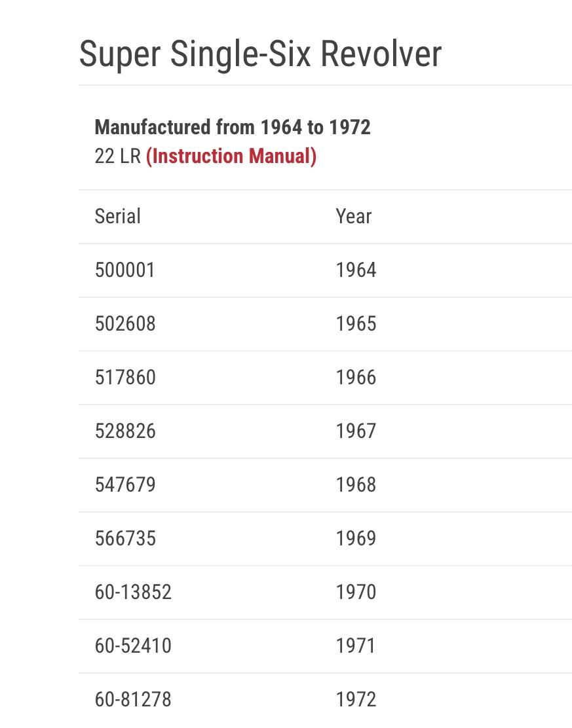Click serial number 502608
This screenshot has height=728, width=572.
click(x=125, y=323)
